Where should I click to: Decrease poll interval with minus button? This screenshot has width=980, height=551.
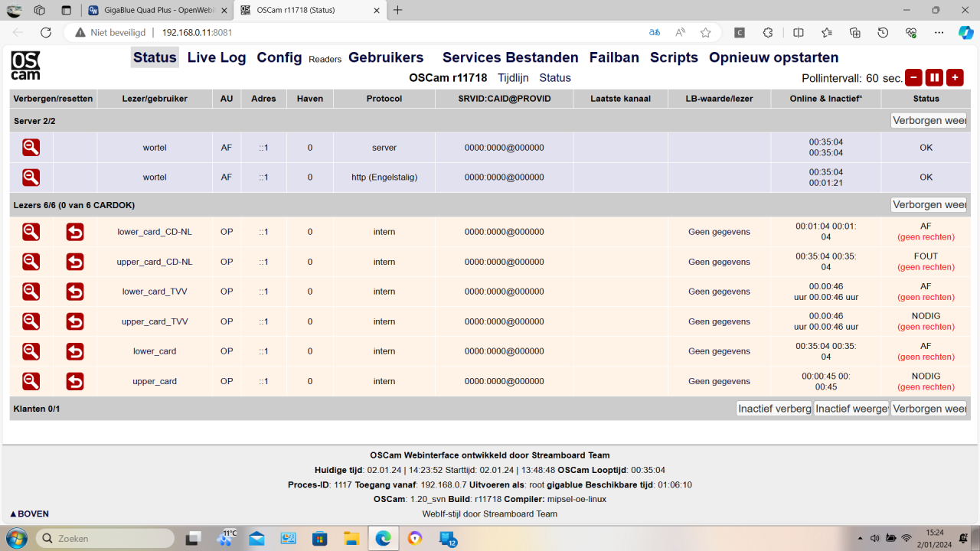click(913, 78)
